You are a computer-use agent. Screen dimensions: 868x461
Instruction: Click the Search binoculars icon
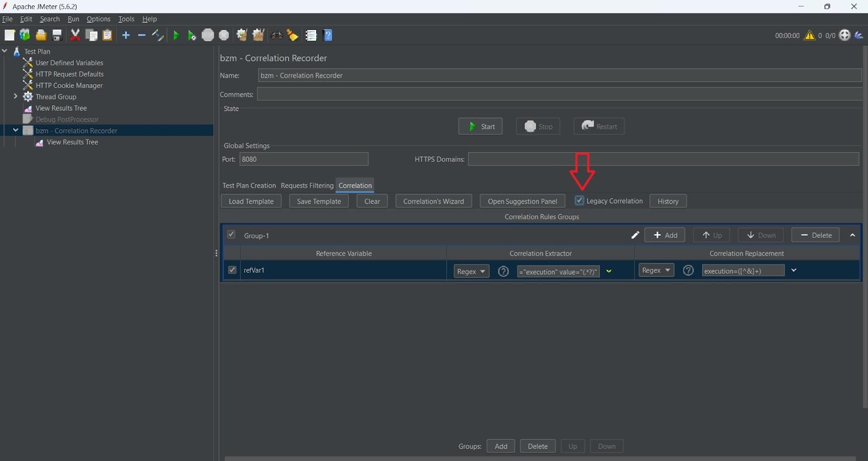pos(277,35)
